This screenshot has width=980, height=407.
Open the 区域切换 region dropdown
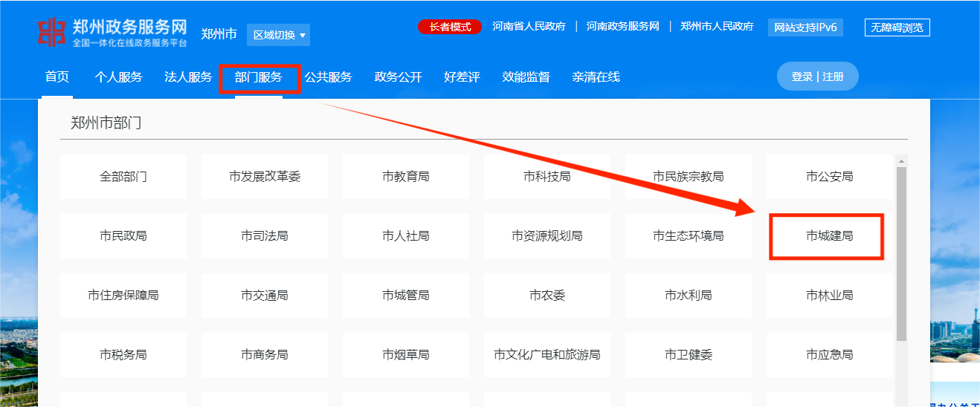pos(280,35)
